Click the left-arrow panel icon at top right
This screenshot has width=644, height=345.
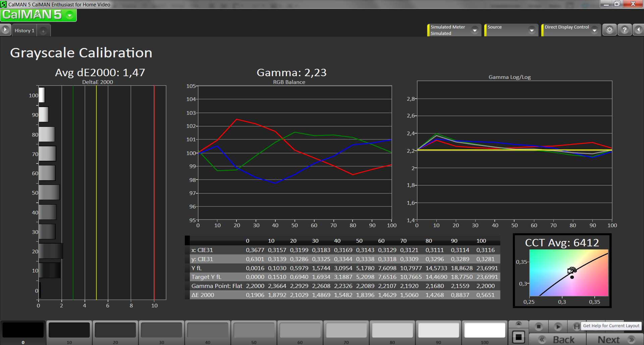coord(638,30)
